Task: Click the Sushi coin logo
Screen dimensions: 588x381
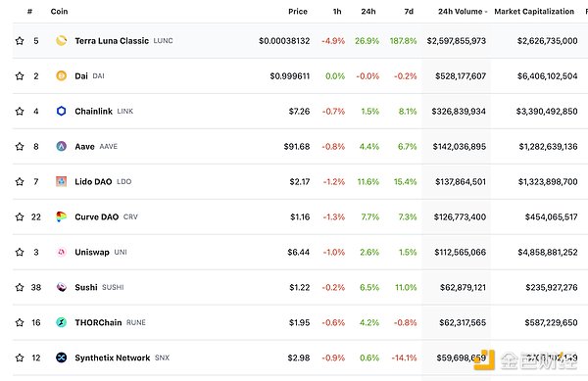Action: pos(61,287)
